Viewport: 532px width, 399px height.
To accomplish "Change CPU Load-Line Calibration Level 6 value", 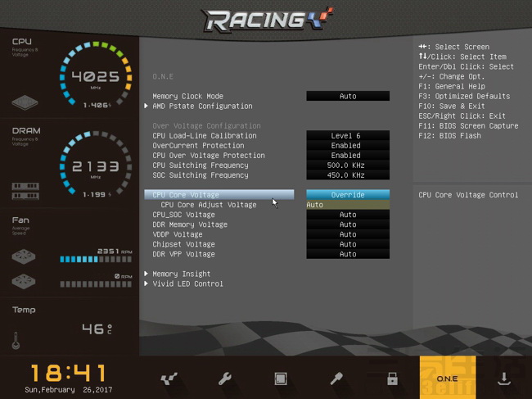I will click(348, 135).
